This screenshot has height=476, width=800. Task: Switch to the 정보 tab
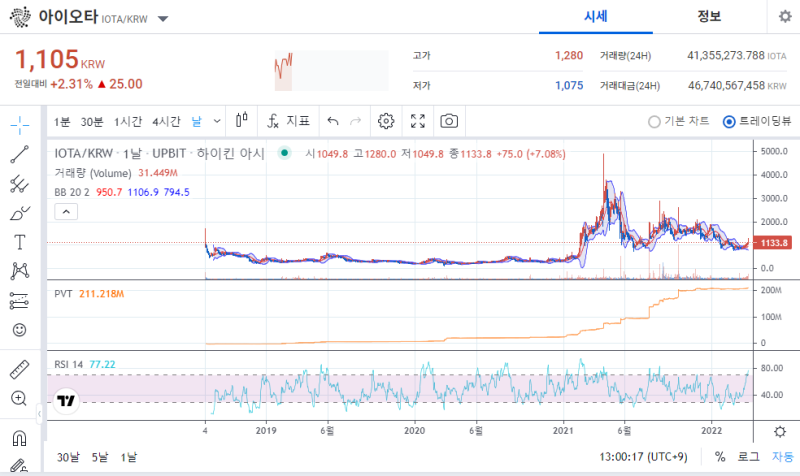[709, 17]
